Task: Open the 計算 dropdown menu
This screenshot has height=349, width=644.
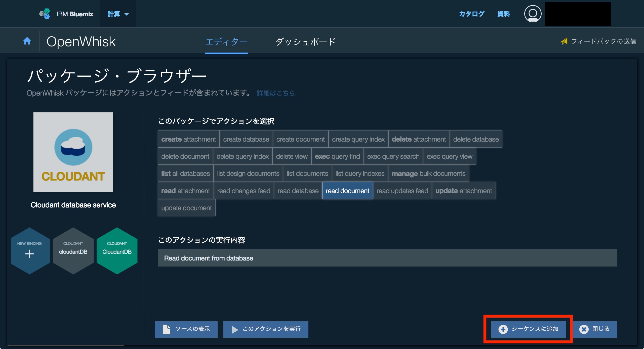Action: (118, 14)
